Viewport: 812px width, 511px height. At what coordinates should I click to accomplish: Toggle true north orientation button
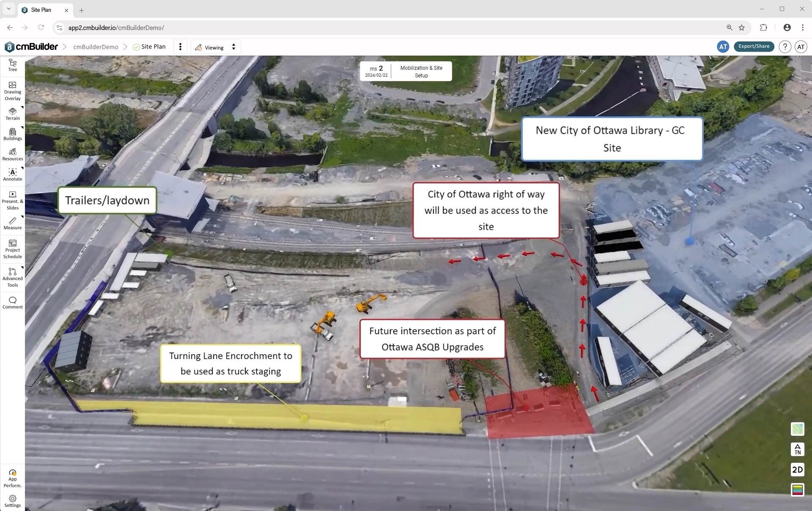coord(797,449)
